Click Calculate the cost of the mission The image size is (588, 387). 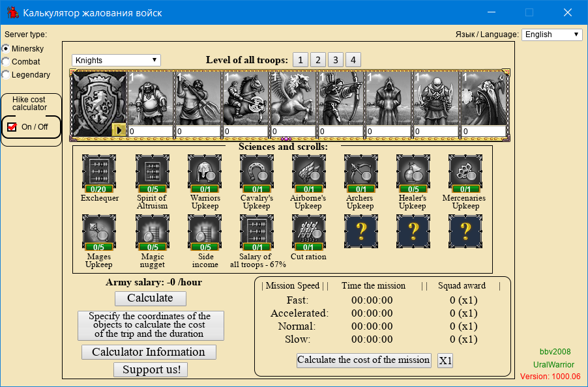pos(364,360)
